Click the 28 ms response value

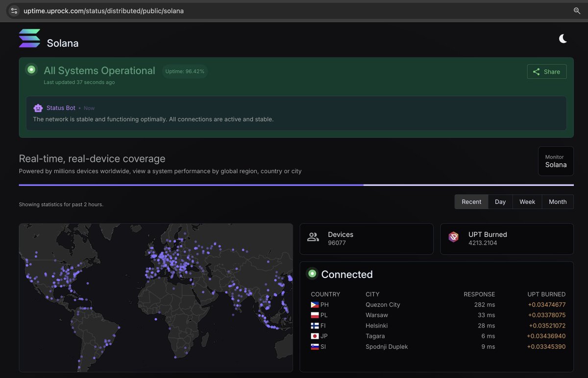[487, 326]
